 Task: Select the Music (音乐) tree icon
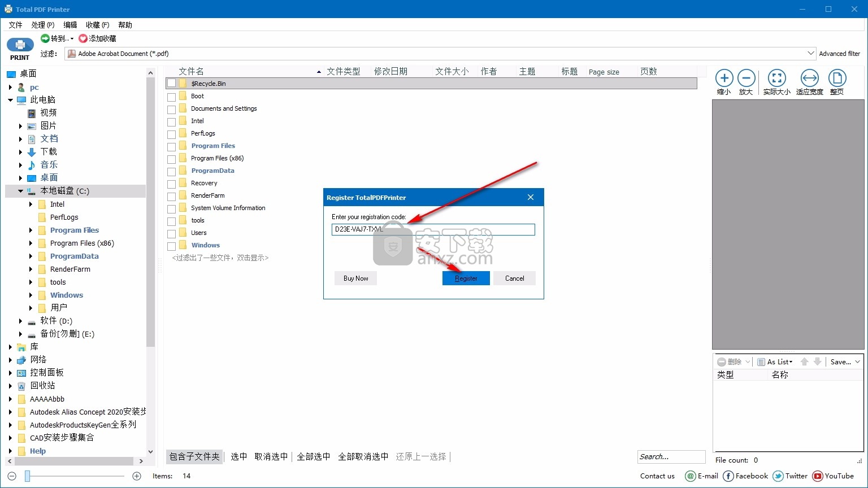[32, 165]
